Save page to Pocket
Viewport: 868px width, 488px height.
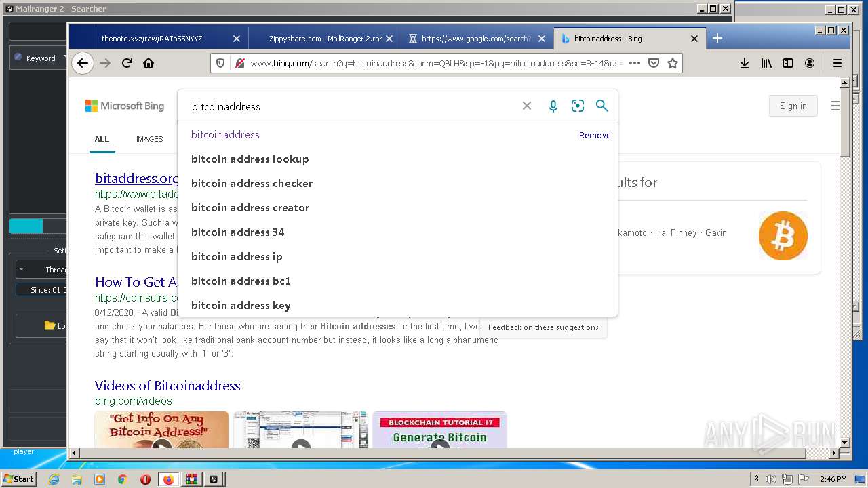654,63
